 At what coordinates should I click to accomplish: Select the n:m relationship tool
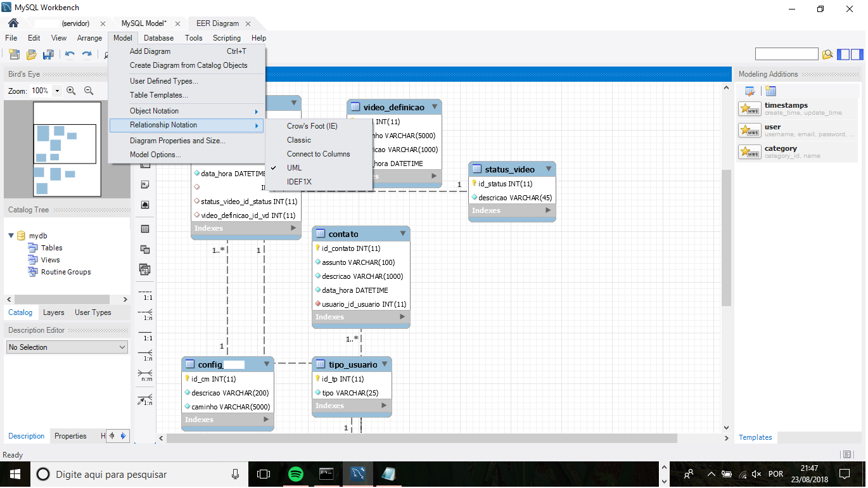[x=146, y=375]
